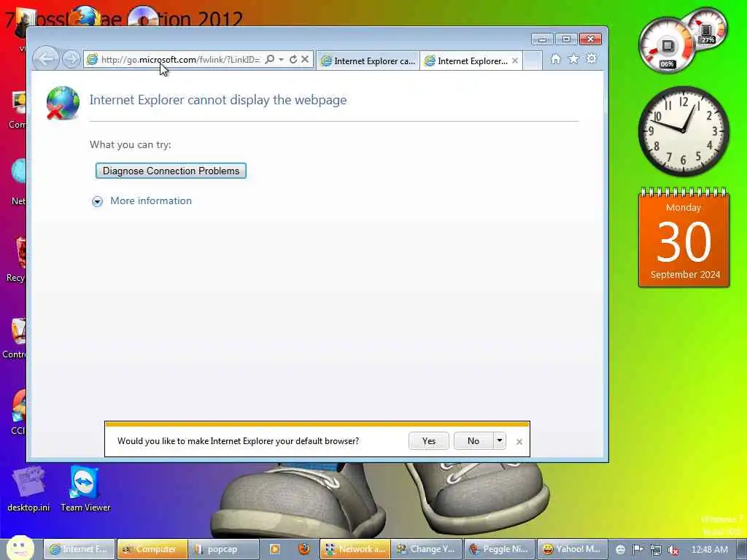Click Yes to make IE default browser
The width and height of the screenshot is (747, 560).
429,441
